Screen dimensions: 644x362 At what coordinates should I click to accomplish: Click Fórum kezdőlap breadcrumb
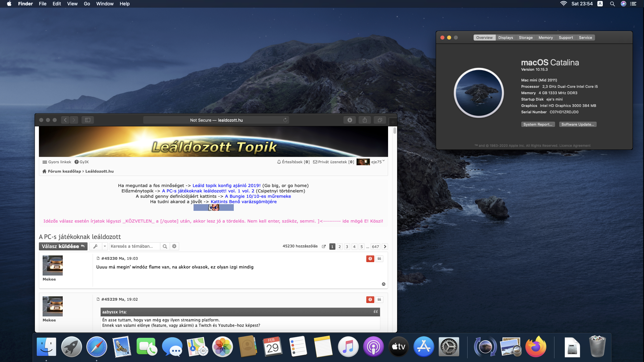(x=62, y=171)
